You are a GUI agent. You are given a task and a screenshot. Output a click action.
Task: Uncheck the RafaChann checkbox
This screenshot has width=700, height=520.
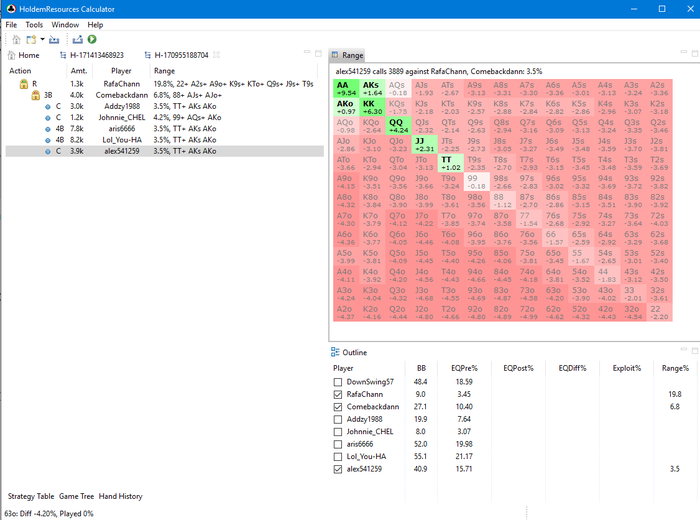(338, 395)
